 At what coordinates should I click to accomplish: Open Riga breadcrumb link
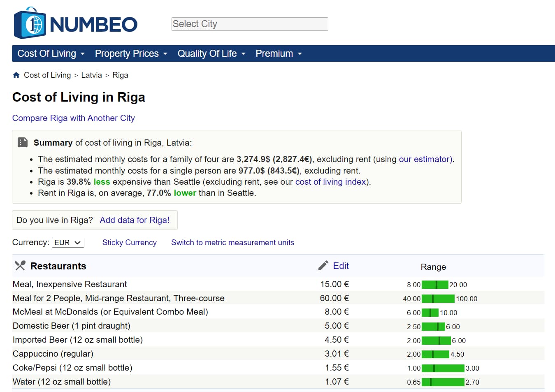click(120, 75)
